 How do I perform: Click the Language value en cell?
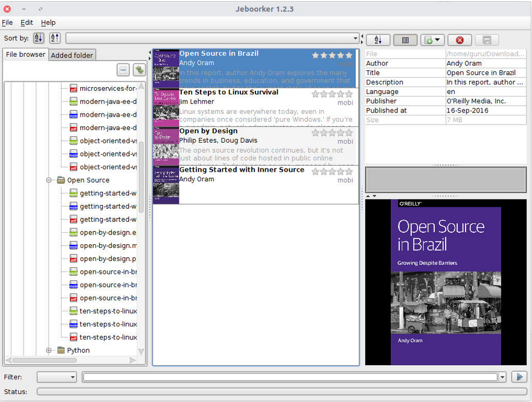[x=486, y=92]
